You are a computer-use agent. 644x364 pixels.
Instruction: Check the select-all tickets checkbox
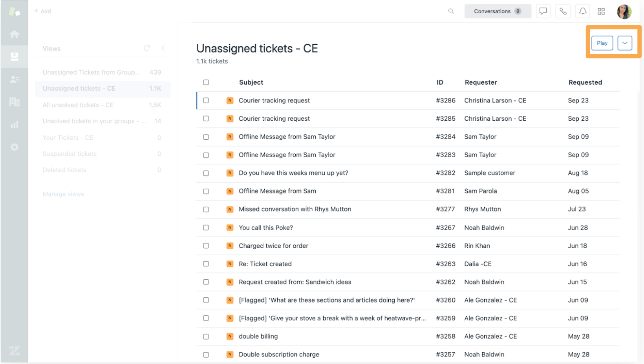pos(206,82)
